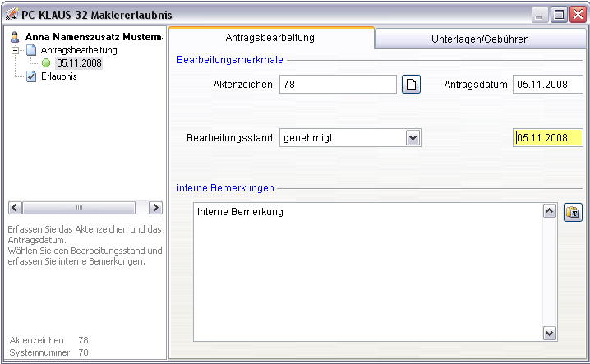
Task: Click the green status dot beside 05.11.2008
Action: pos(46,63)
